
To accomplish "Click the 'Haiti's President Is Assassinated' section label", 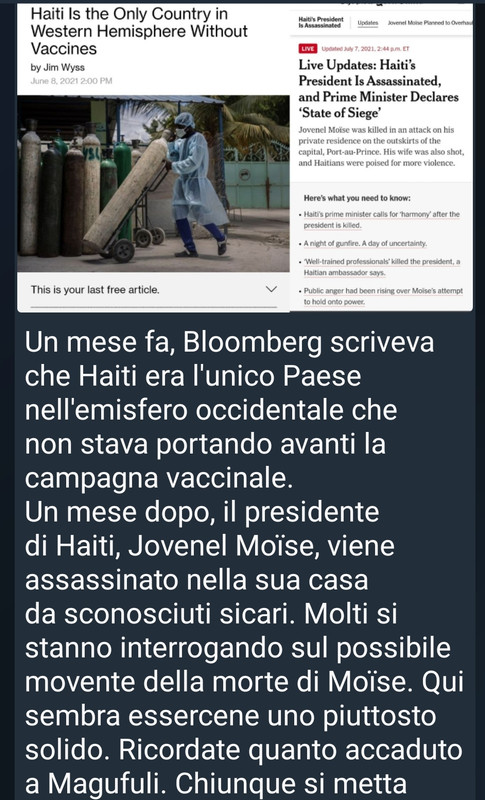I will coord(321,22).
